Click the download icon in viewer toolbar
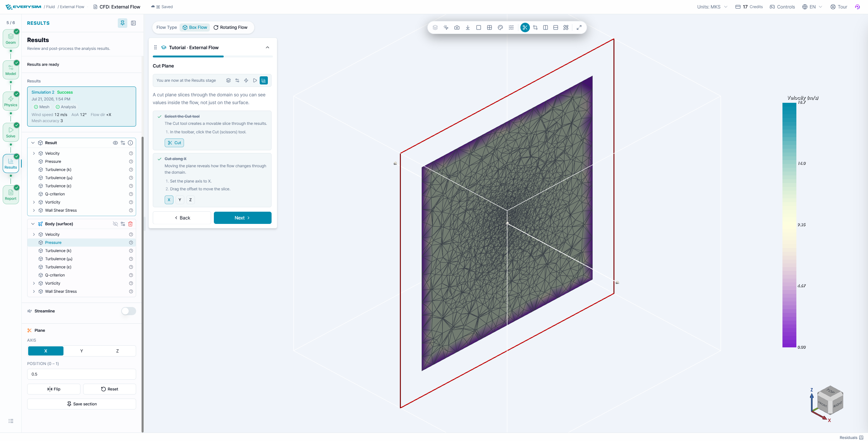868x441 pixels. (467, 27)
